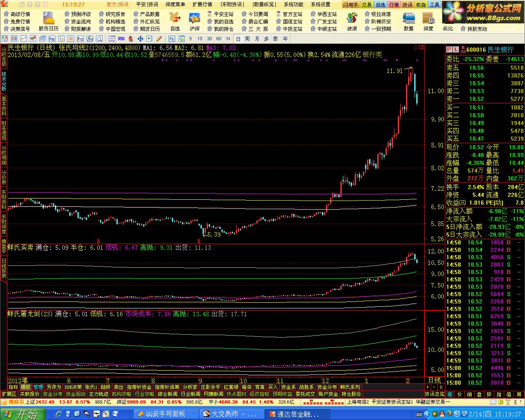Open the 深度菜单 menu
Screen dimensions: 525x420
176,5
